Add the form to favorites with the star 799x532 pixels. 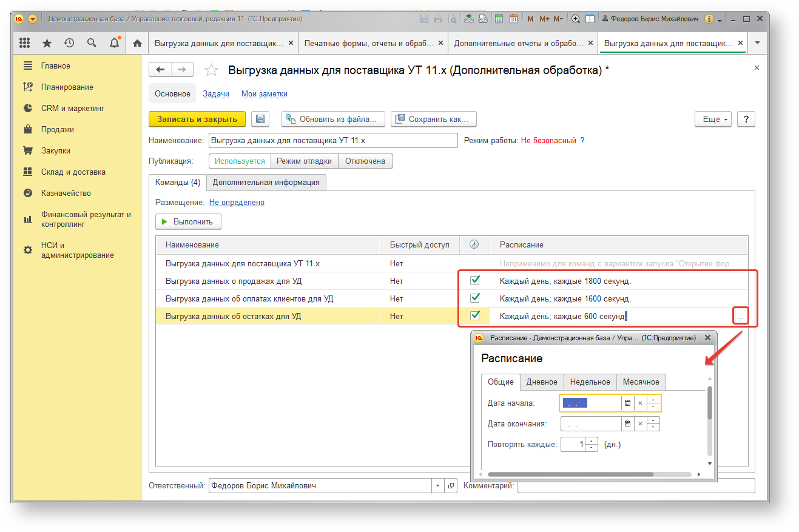tap(211, 70)
